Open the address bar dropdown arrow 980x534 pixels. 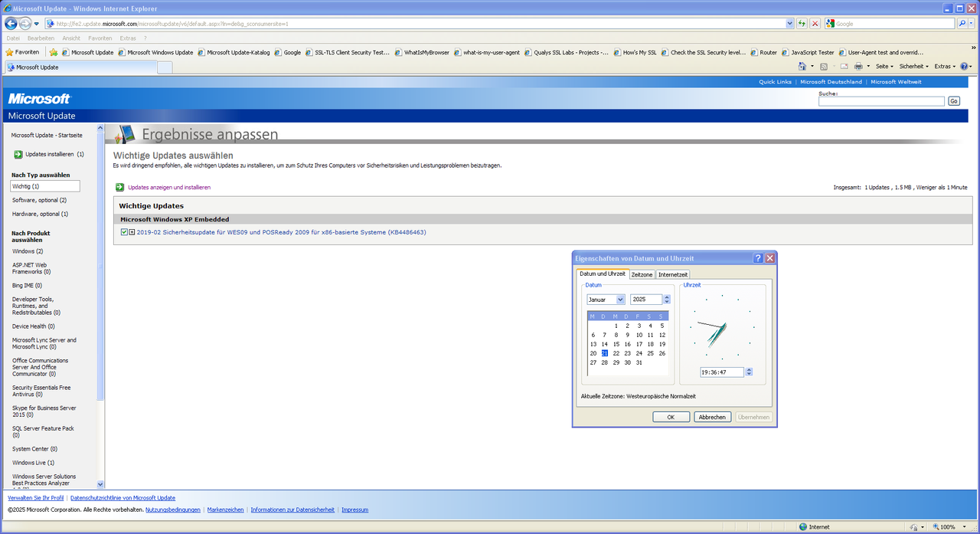(x=790, y=24)
